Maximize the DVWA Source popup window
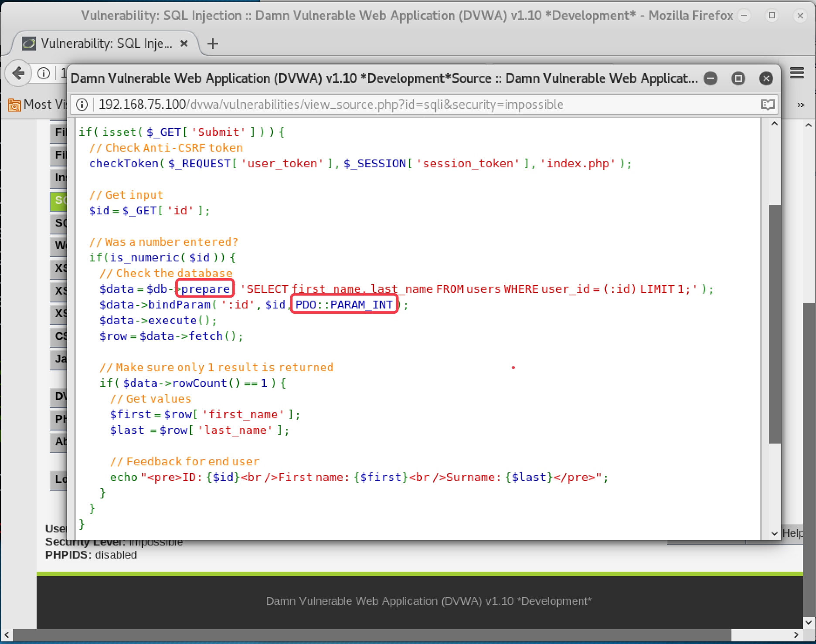 738,78
